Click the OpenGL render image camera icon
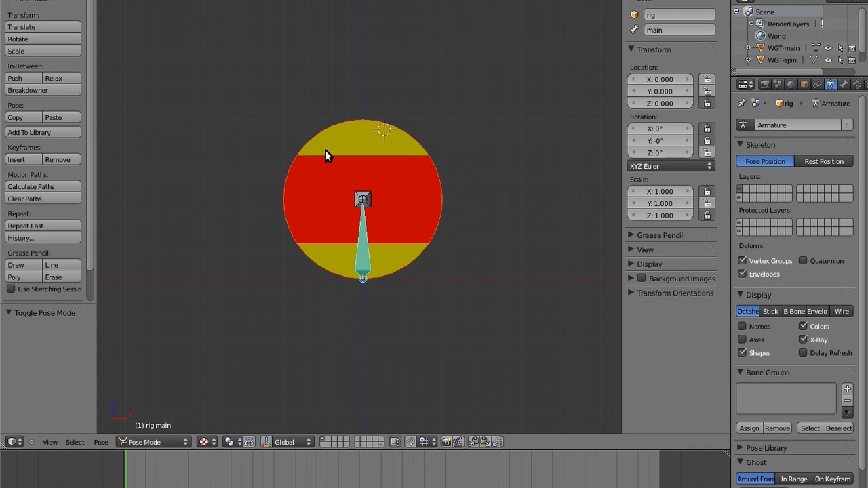The width and height of the screenshot is (868, 488). point(446,442)
